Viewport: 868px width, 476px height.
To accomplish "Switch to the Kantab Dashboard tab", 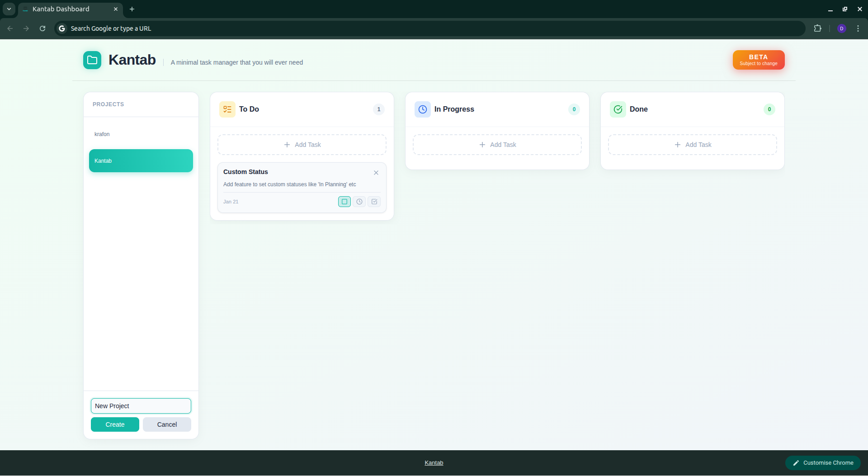I will (x=61, y=9).
